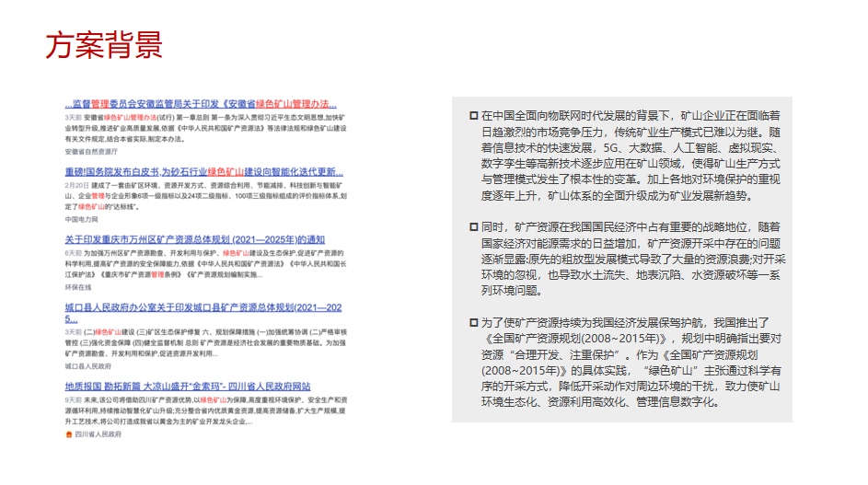Screen dimensions: 868x485
Task: Open the 重磅!国务院发布白皮书 headline link
Action: 203,171
